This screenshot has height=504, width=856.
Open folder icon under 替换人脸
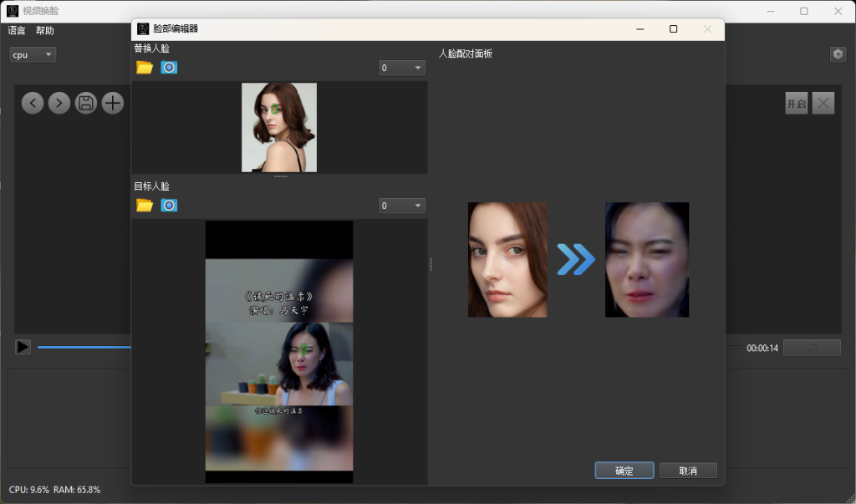click(x=145, y=68)
